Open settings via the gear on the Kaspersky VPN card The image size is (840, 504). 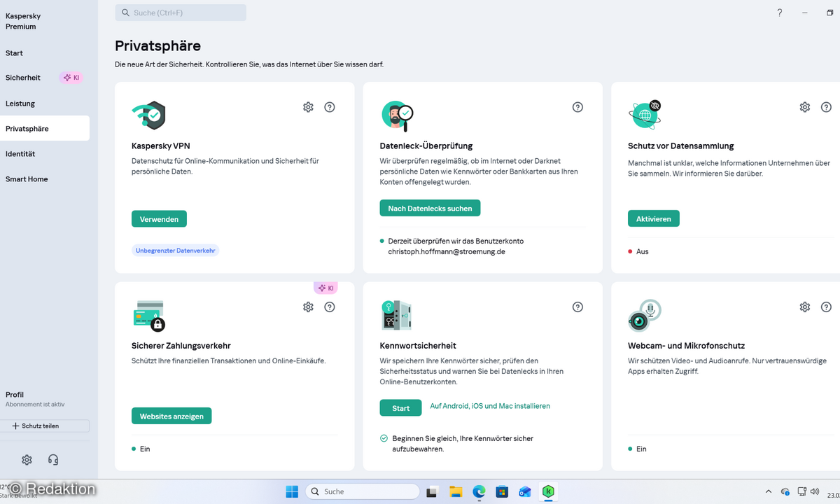pos(308,106)
